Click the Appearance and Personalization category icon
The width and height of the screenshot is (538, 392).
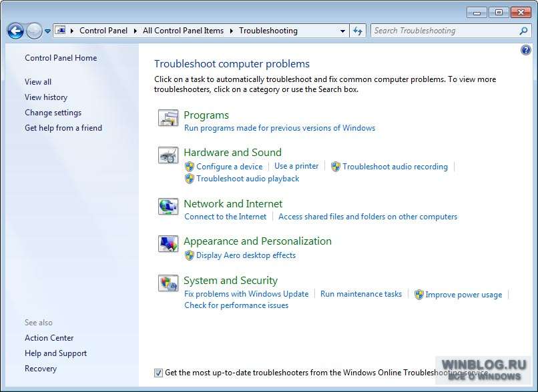click(x=168, y=244)
